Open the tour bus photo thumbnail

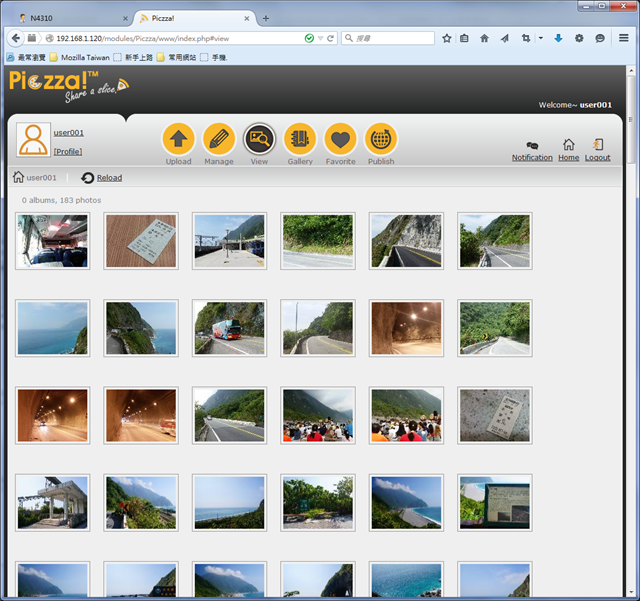click(229, 328)
